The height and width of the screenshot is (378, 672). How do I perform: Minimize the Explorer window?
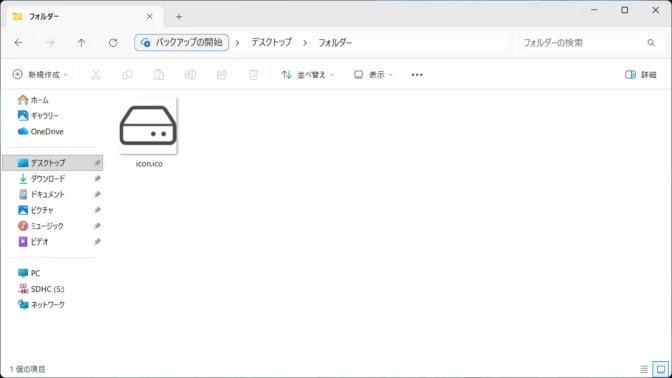(594, 10)
